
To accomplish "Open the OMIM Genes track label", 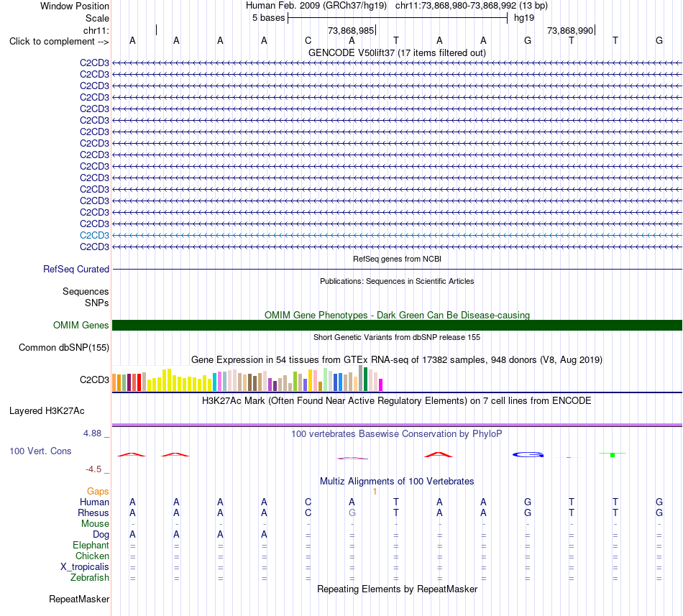I will click(81, 325).
